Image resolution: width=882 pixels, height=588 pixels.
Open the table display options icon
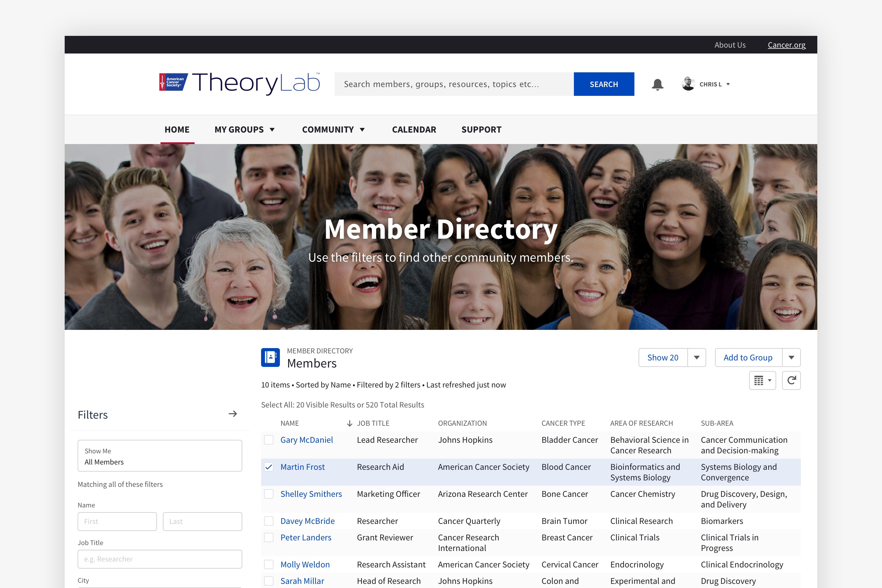762,381
